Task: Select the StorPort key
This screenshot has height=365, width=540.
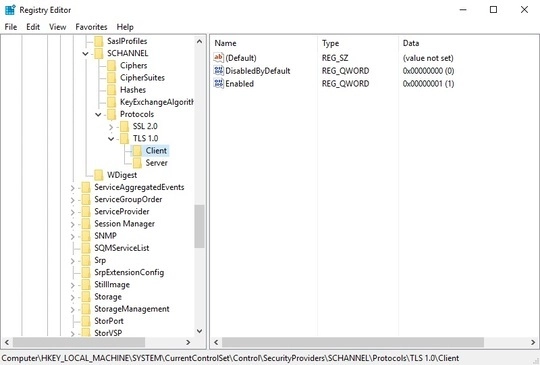Action: point(109,321)
